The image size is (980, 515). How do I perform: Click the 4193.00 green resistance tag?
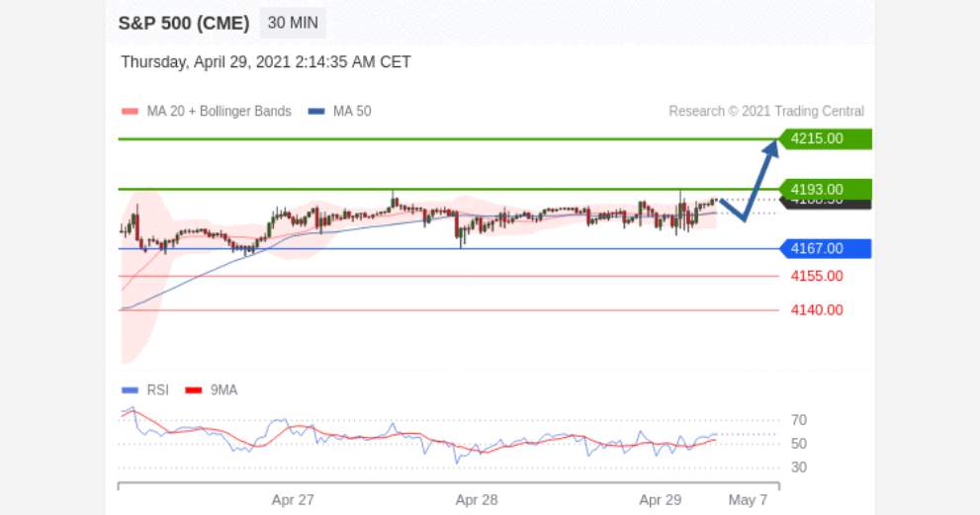(x=825, y=189)
